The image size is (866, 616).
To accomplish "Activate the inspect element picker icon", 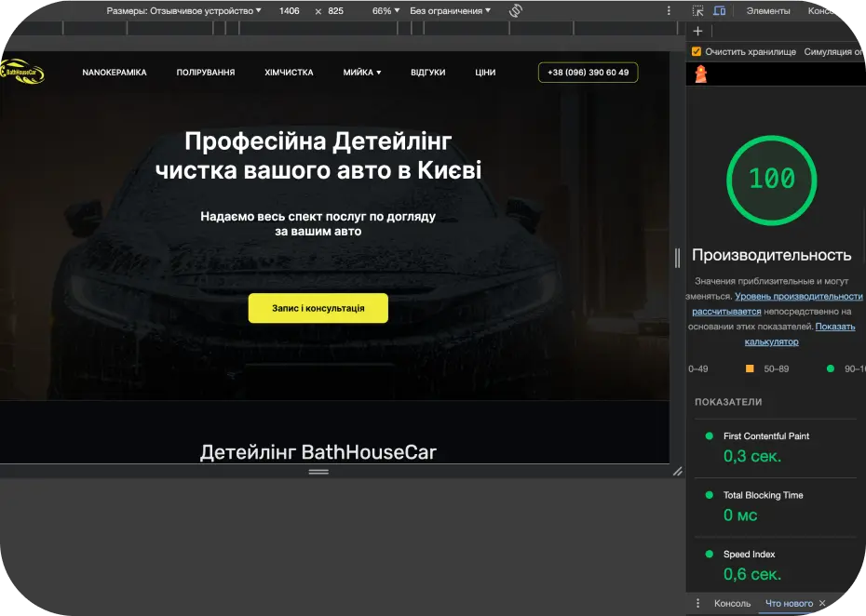I will point(697,10).
